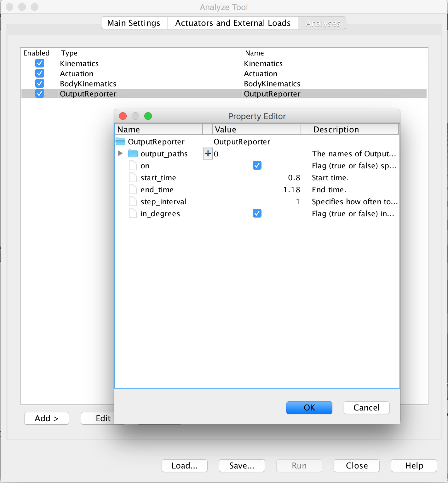Uncheck the Actuation analysis
Screen dimensions: 448x483
coord(39,73)
